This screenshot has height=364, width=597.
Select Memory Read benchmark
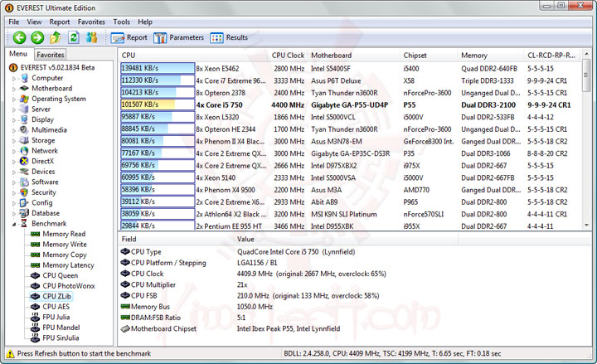click(x=64, y=234)
